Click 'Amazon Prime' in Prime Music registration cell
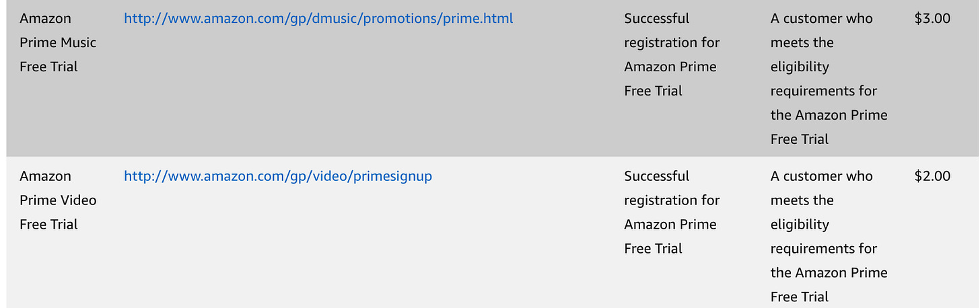This screenshot has height=308, width=980. tap(670, 67)
